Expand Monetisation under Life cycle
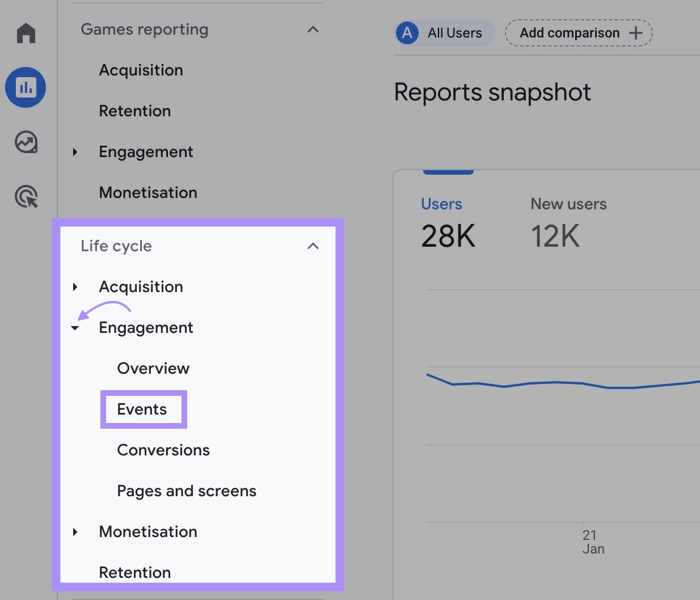This screenshot has height=600, width=700. pyautogui.click(x=75, y=532)
